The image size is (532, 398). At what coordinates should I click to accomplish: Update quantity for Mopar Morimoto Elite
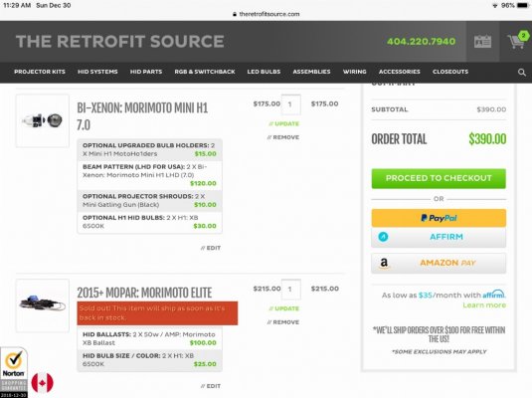[284, 308]
